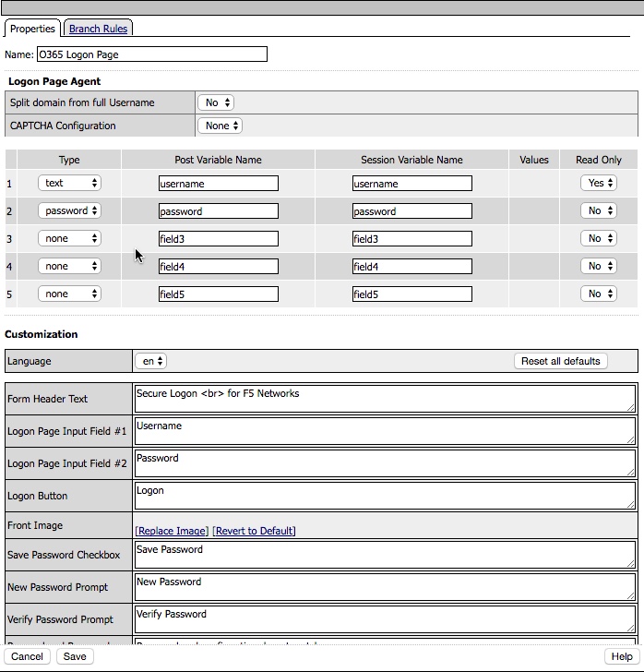Select the Language dropdown showing en

click(150, 361)
